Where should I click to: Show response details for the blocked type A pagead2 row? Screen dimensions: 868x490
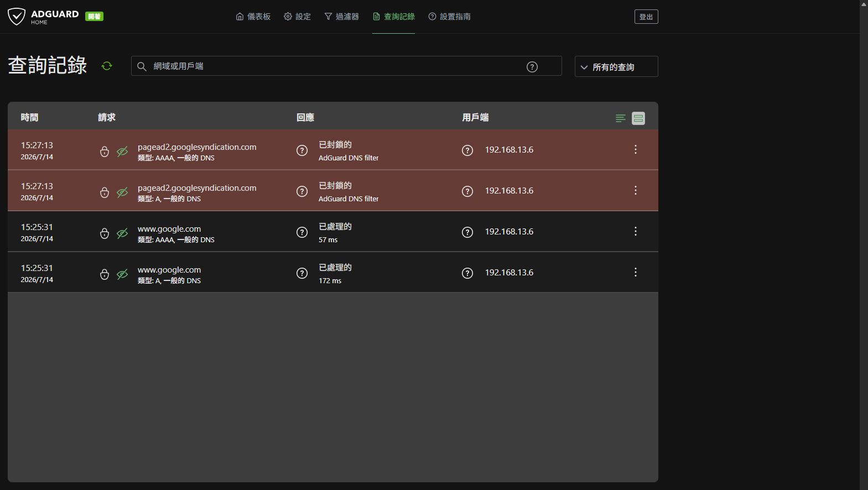click(302, 191)
